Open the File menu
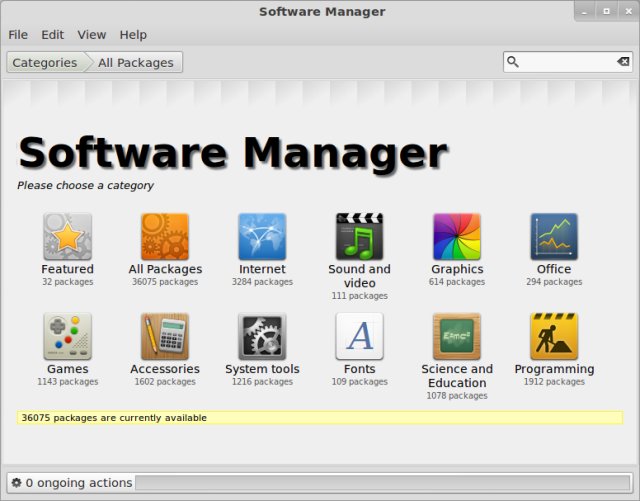640x501 pixels. click(18, 35)
